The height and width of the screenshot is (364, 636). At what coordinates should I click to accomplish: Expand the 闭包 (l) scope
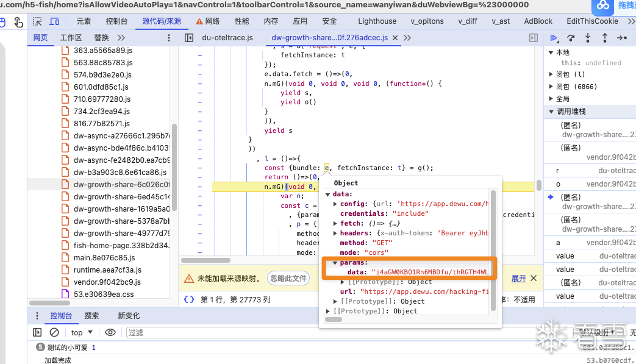click(551, 74)
